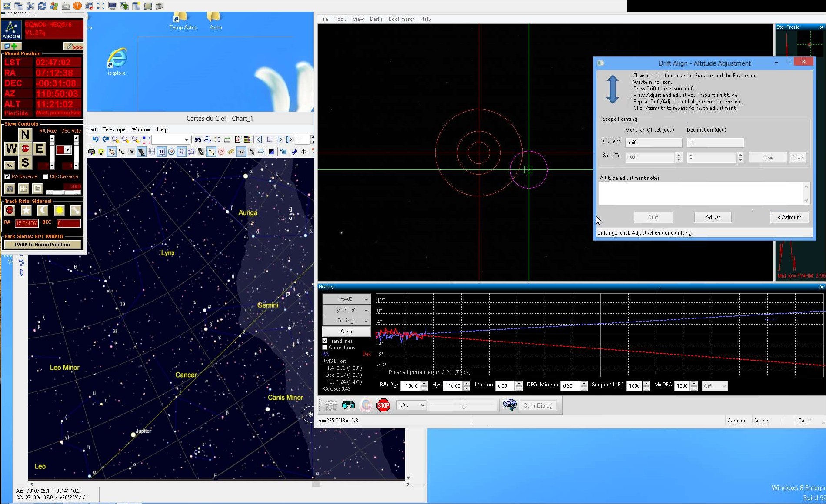Open the History Settings dropdown
The image size is (826, 504).
[346, 321]
